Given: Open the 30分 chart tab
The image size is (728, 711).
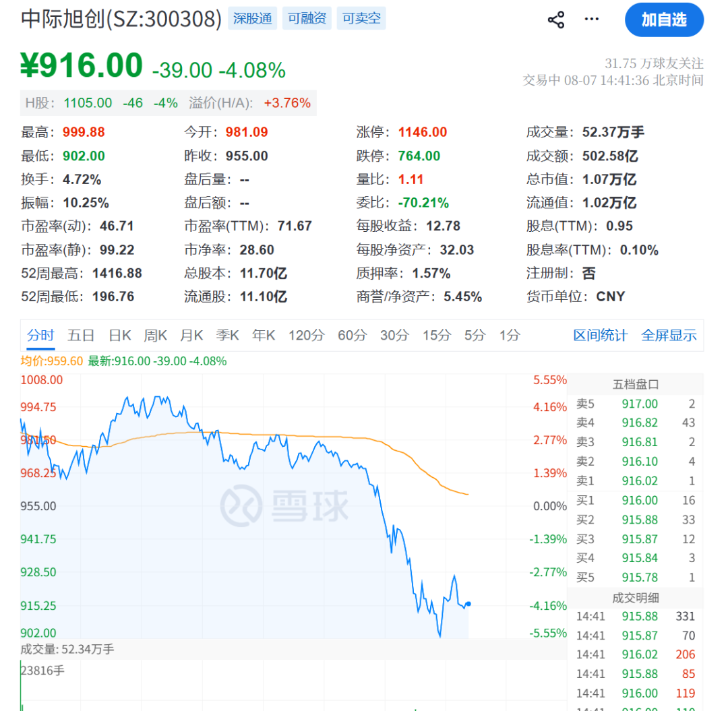Looking at the screenshot, I should click(394, 335).
